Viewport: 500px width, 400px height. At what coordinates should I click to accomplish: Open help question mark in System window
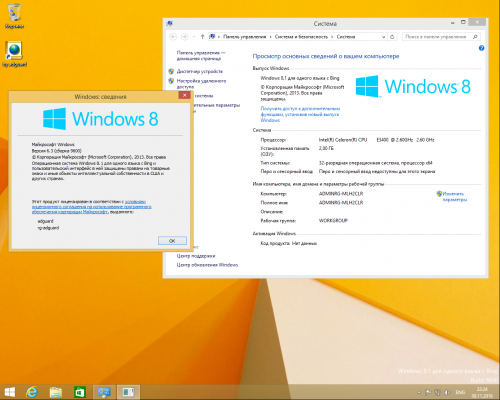(x=481, y=48)
